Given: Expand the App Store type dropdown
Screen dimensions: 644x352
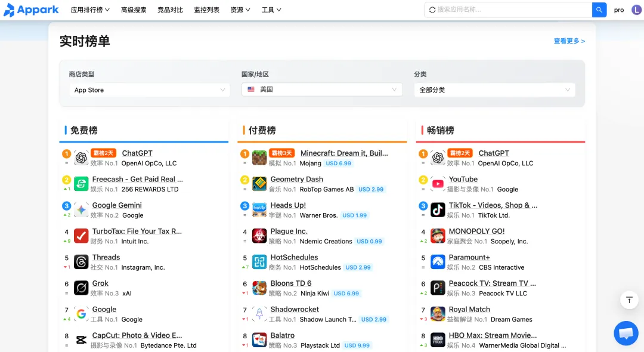Looking at the screenshot, I should click(x=150, y=90).
